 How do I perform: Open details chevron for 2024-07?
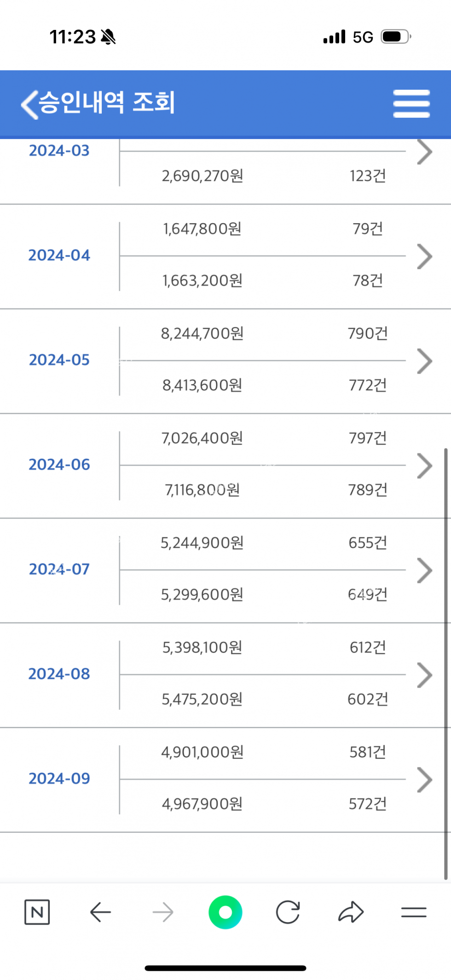424,571
